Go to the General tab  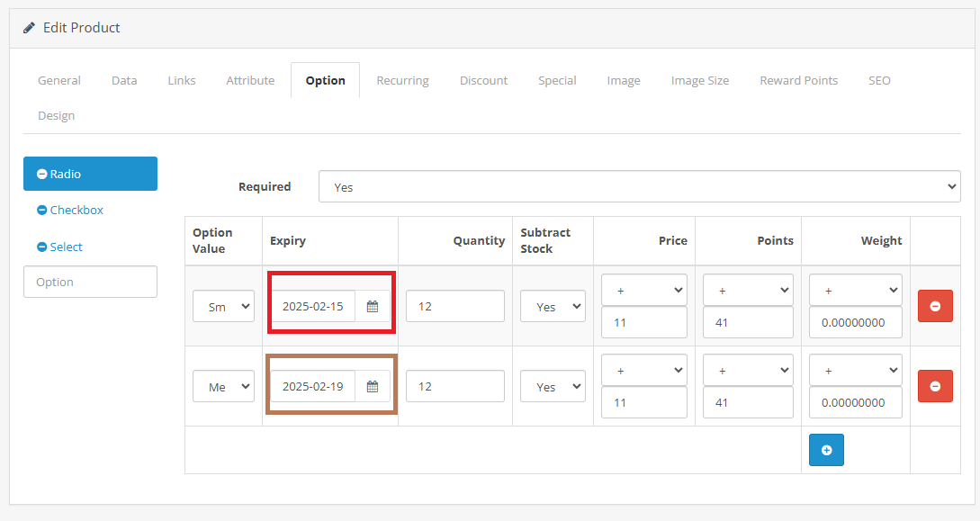[x=59, y=80]
